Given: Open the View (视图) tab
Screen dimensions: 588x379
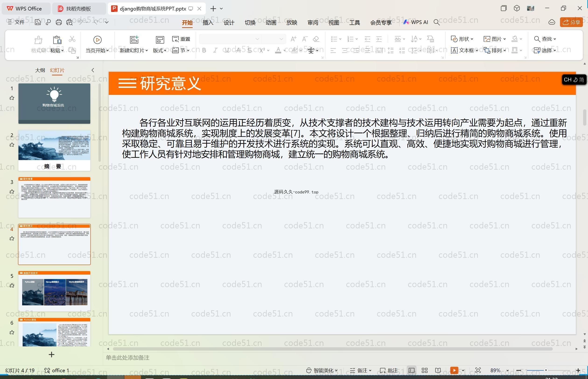Looking at the screenshot, I should [334, 23].
